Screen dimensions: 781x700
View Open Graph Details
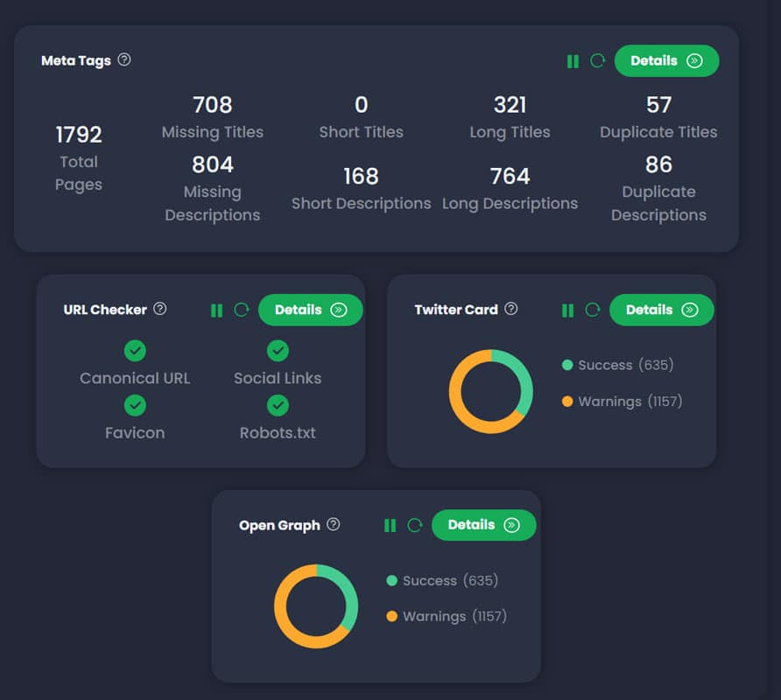click(483, 525)
